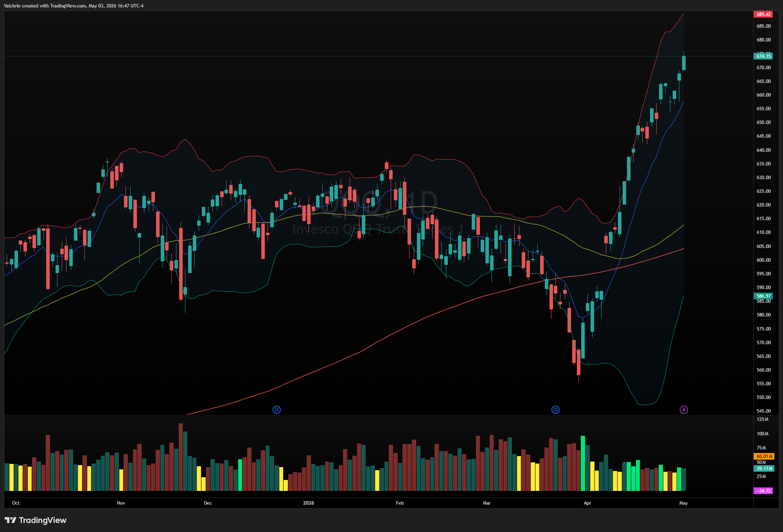Click the May label on time axis
Image resolution: width=783 pixels, height=532 pixels.
coord(683,503)
